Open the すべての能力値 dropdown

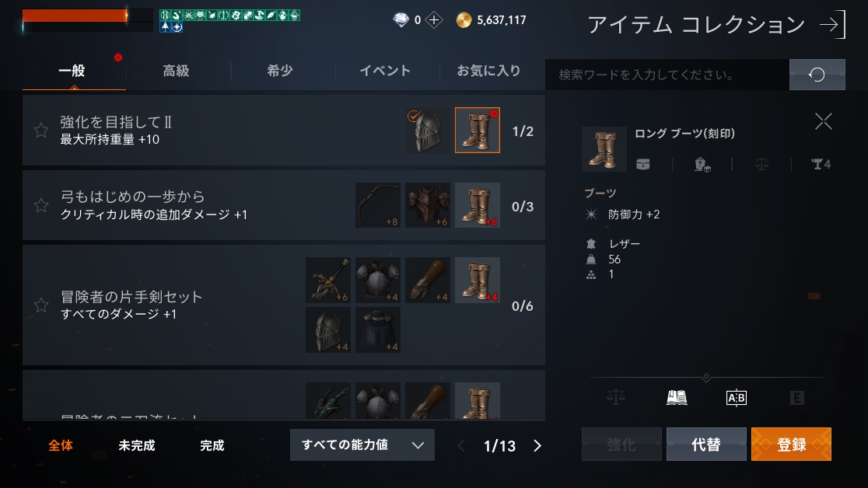362,444
